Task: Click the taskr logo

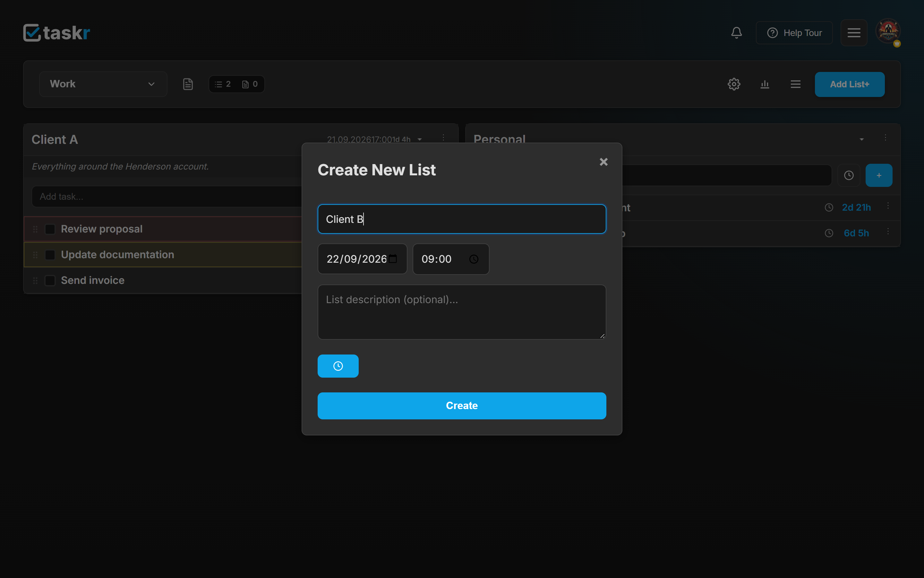Action: click(56, 33)
